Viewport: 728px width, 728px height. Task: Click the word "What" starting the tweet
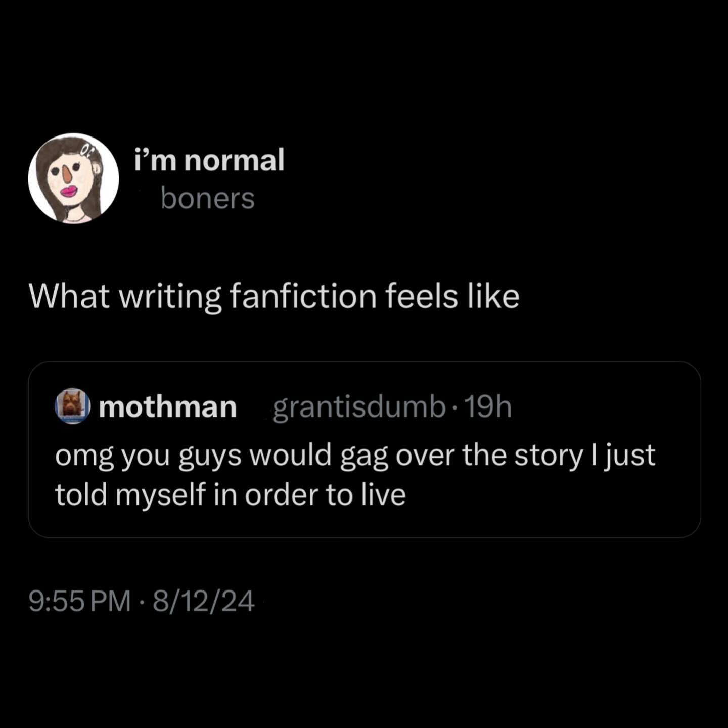pyautogui.click(x=69, y=296)
